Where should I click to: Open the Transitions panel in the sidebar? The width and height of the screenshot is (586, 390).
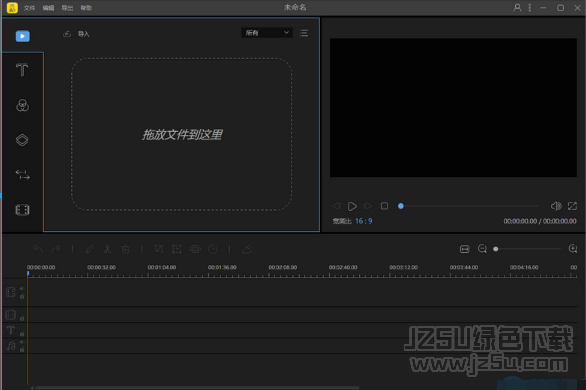click(x=22, y=174)
